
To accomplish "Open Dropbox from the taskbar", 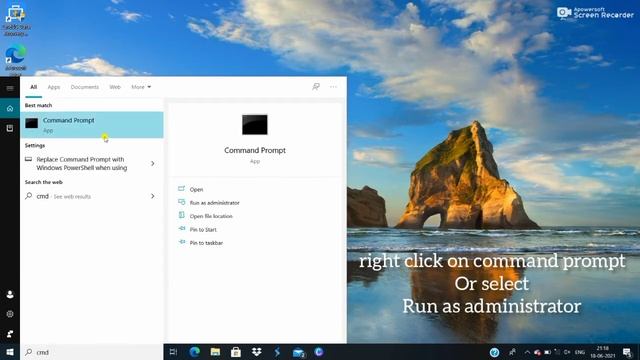I will tap(256, 352).
